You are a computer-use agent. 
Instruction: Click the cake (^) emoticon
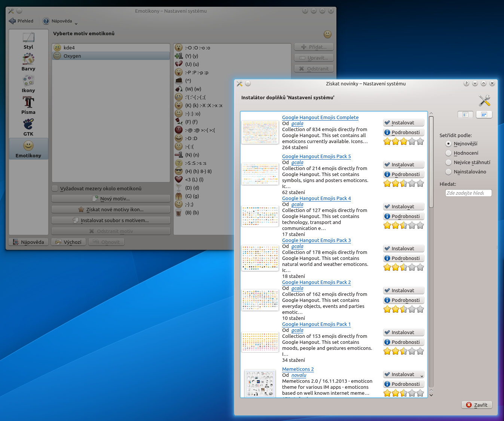pos(179,81)
